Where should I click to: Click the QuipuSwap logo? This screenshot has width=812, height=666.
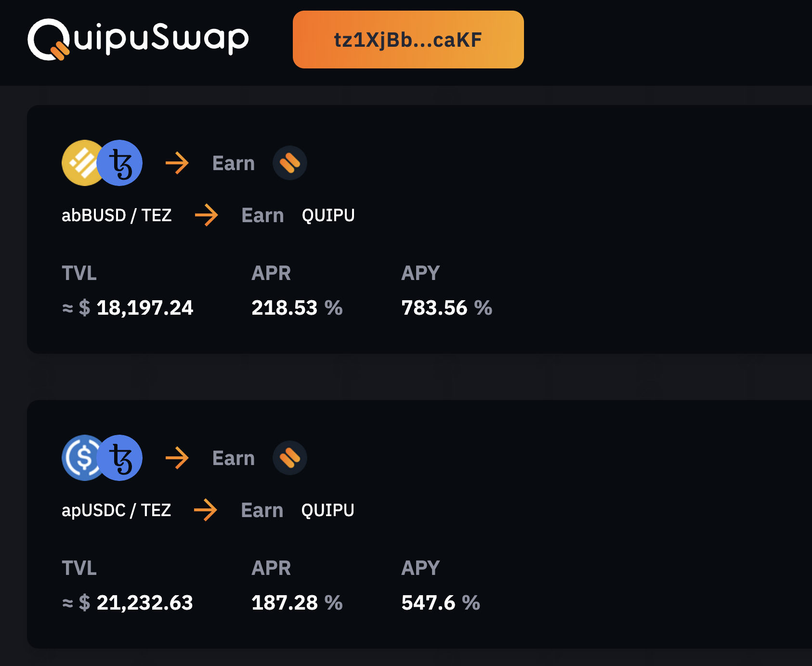138,40
